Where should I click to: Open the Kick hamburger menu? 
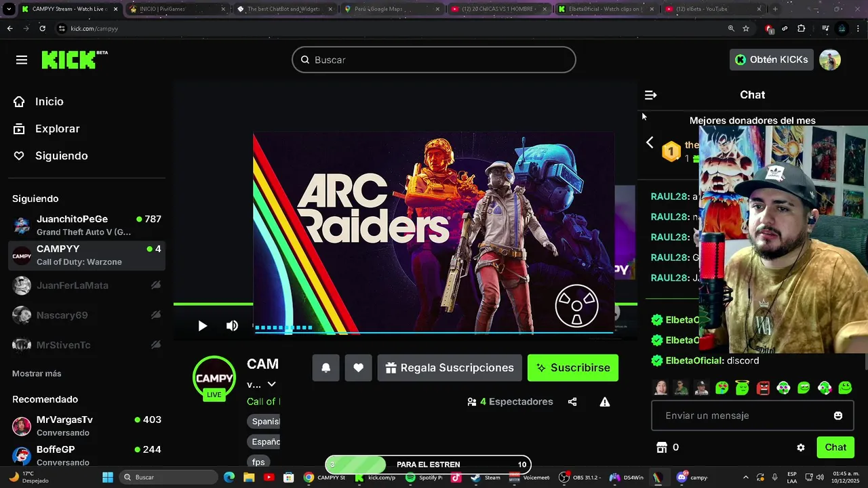22,60
